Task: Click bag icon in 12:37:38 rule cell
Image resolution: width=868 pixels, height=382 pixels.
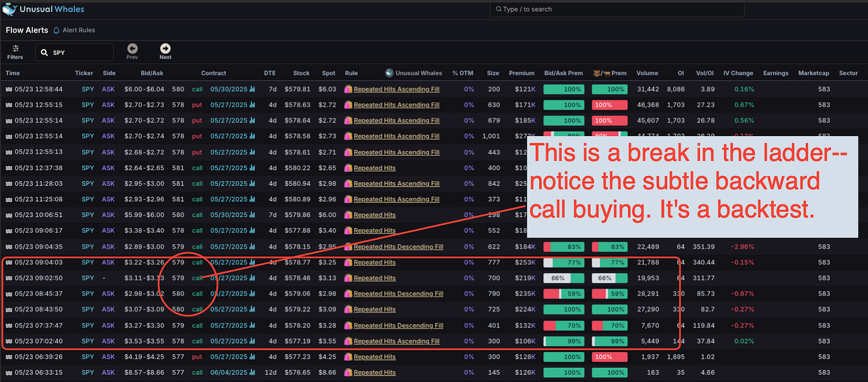Action: pos(349,168)
